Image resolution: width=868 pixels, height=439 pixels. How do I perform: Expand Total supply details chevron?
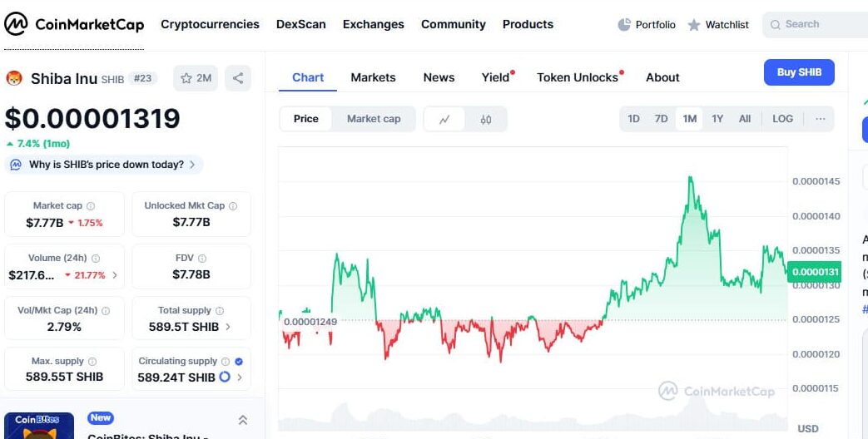228,327
